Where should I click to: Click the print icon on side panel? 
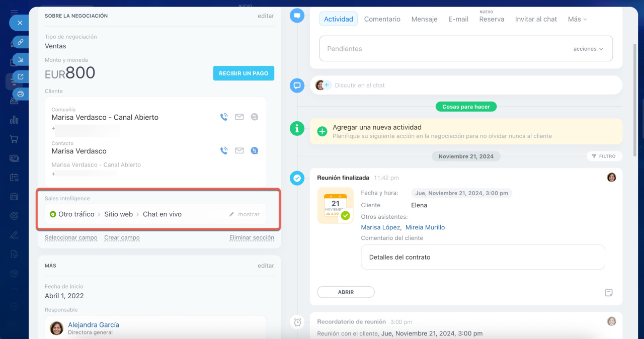tap(21, 94)
